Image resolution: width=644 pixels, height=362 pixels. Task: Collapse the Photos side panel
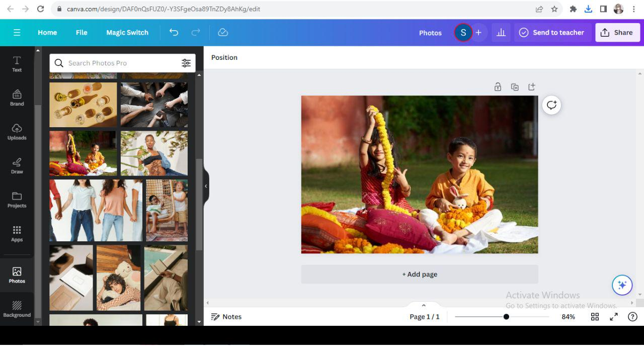[206, 186]
